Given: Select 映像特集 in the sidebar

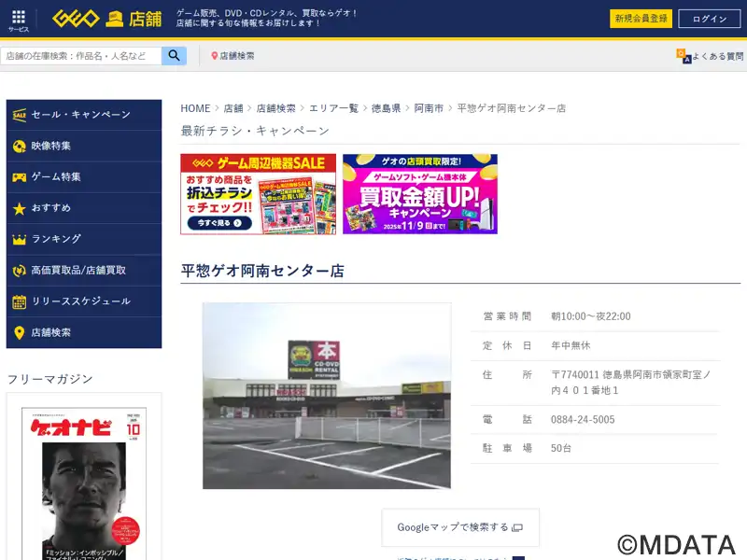Looking at the screenshot, I should click(83, 146).
